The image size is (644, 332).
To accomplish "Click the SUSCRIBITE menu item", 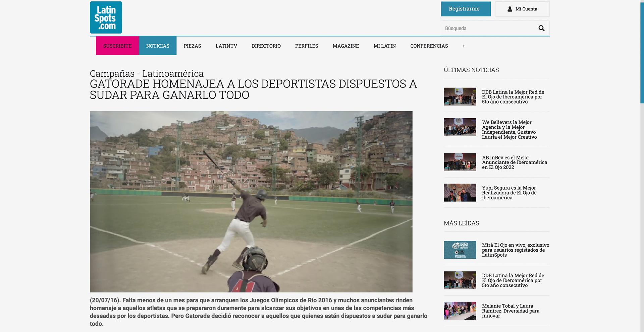I will point(117,46).
